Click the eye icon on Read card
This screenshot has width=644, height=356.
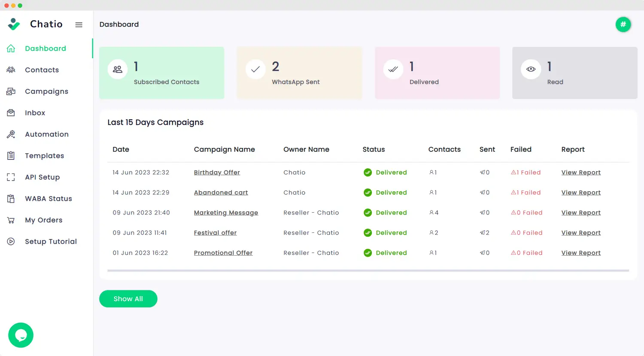(531, 69)
